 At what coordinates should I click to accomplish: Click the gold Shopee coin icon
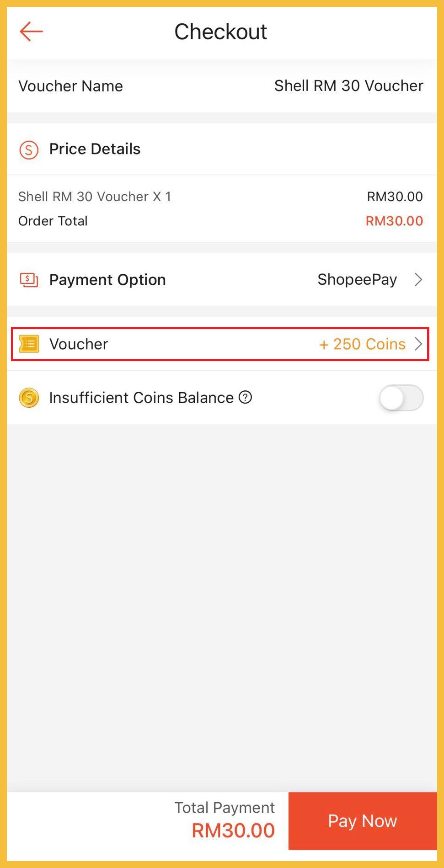click(x=29, y=398)
